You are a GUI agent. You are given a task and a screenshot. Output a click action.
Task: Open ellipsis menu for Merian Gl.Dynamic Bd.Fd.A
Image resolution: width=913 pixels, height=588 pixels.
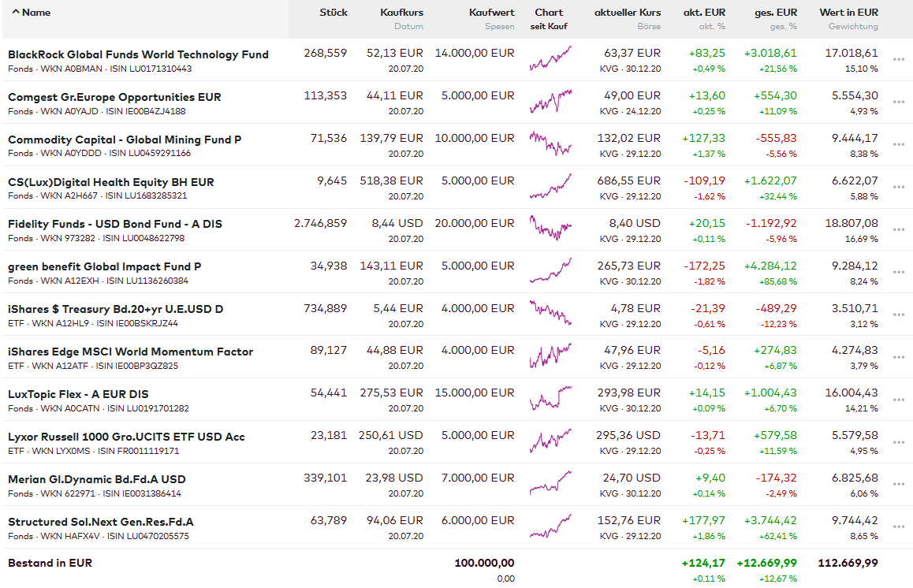(x=898, y=485)
